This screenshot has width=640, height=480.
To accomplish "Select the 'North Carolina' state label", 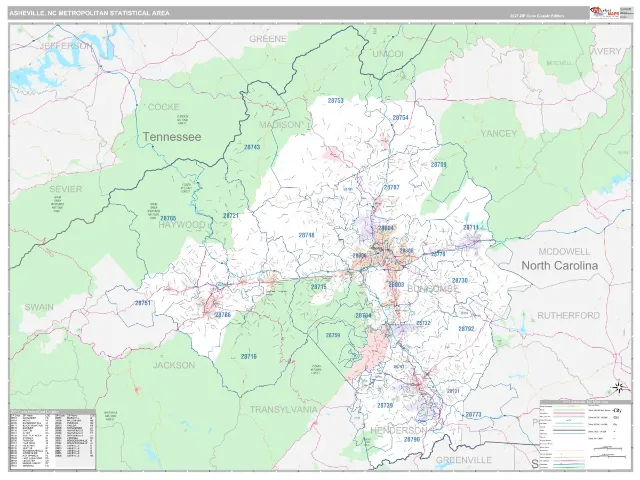I will 560,265.
